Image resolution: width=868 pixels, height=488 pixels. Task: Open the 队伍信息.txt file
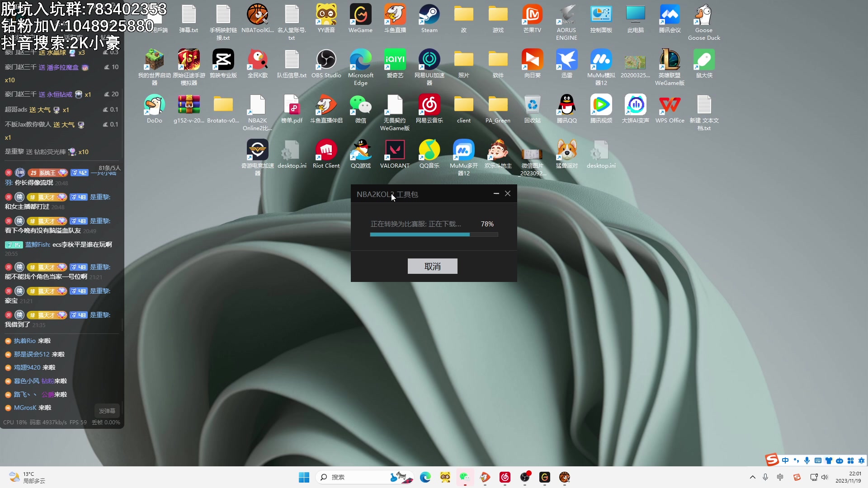292,64
